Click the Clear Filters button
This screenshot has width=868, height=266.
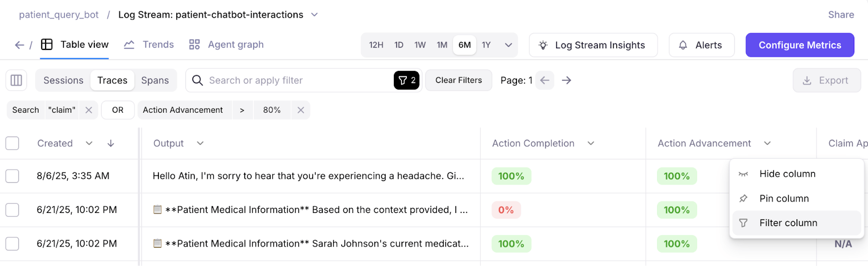click(458, 80)
